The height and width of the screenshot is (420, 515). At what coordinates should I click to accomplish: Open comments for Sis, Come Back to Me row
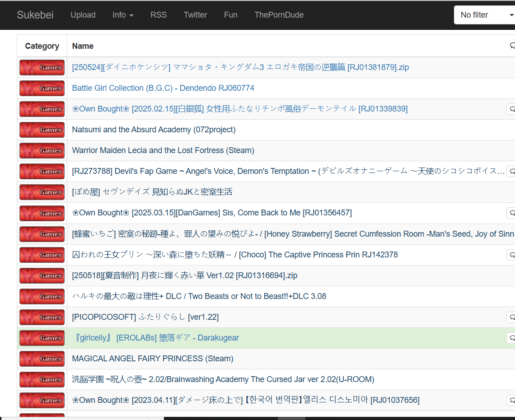click(511, 213)
